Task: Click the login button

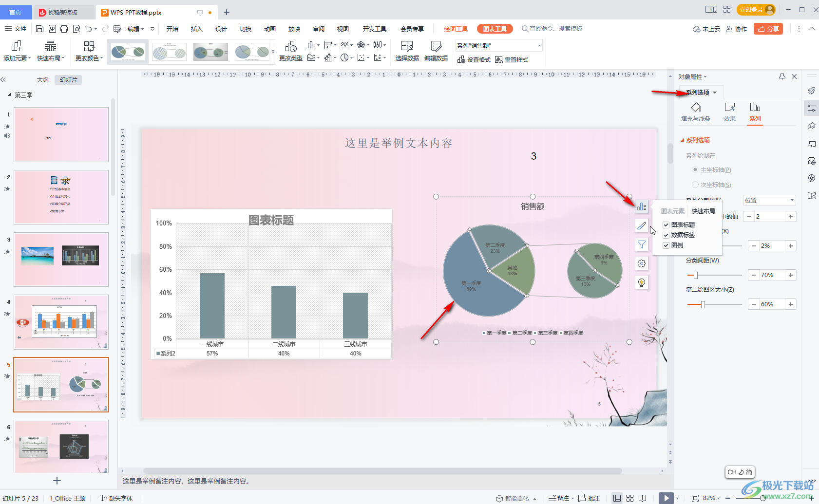Action: (757, 9)
